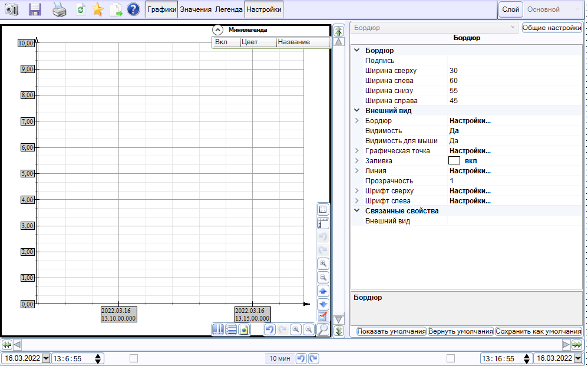
Task: Click Показать умолчания button
Action: [391, 331]
